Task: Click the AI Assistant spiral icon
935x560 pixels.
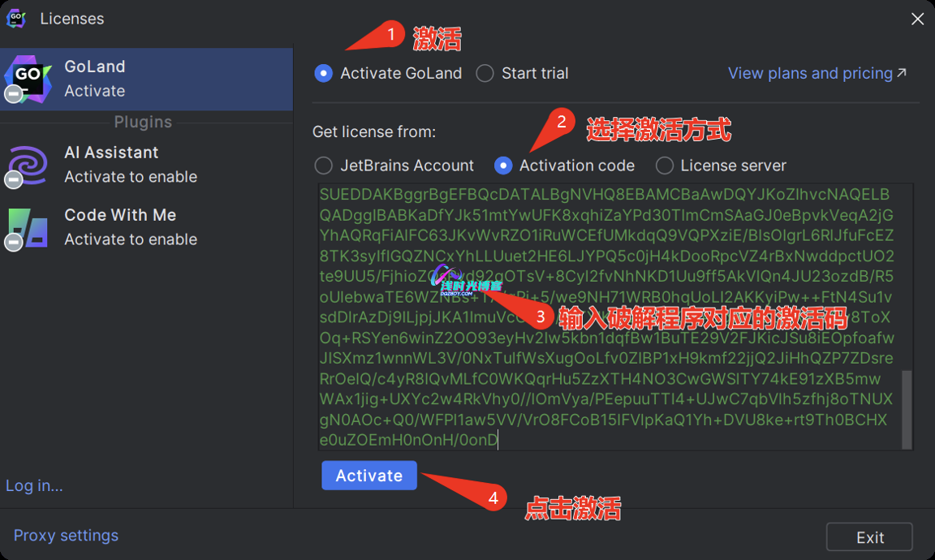Action: point(28,165)
